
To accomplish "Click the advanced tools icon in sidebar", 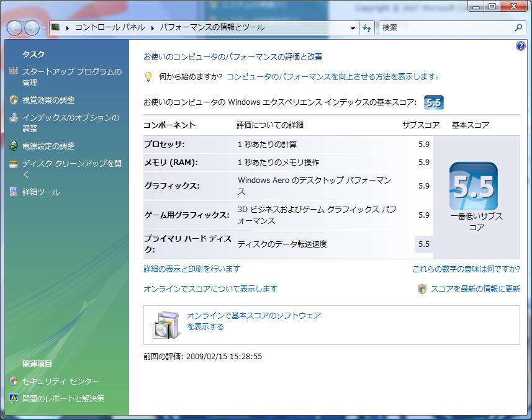I will pyautogui.click(x=14, y=192).
